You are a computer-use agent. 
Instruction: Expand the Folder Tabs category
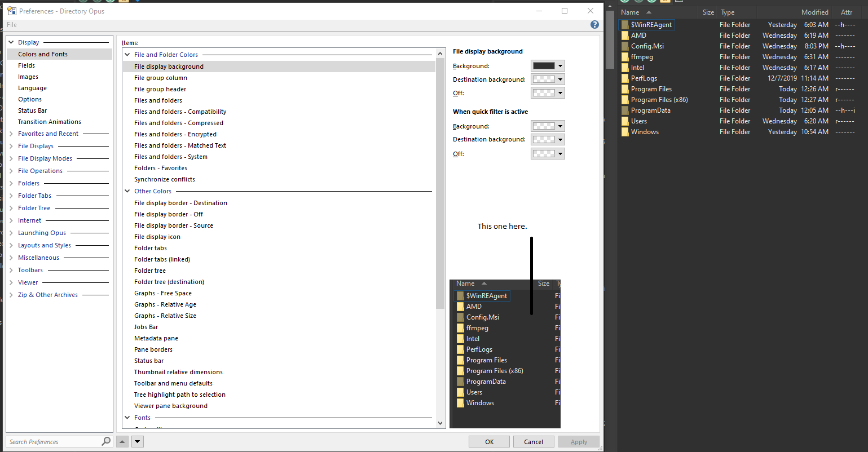tap(11, 196)
